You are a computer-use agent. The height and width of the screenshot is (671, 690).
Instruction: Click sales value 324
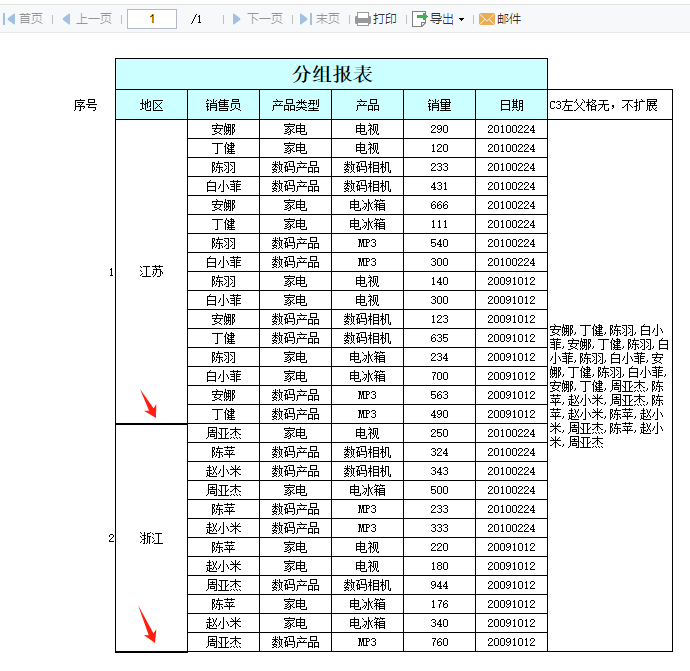coord(439,452)
